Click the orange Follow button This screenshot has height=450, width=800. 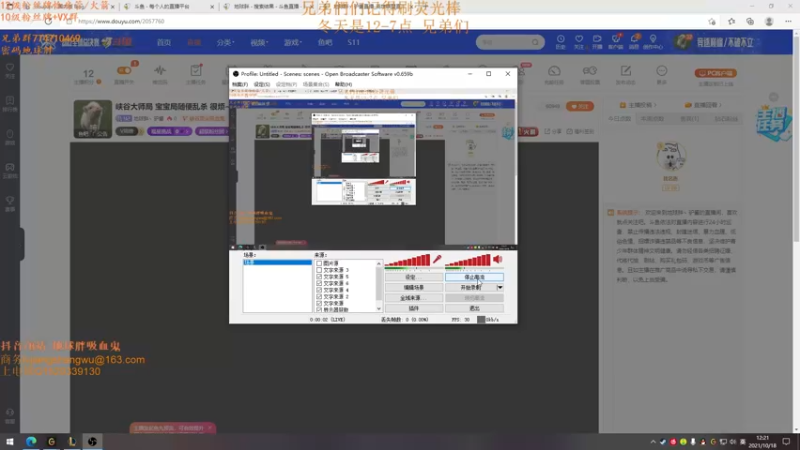pyautogui.click(x=580, y=106)
